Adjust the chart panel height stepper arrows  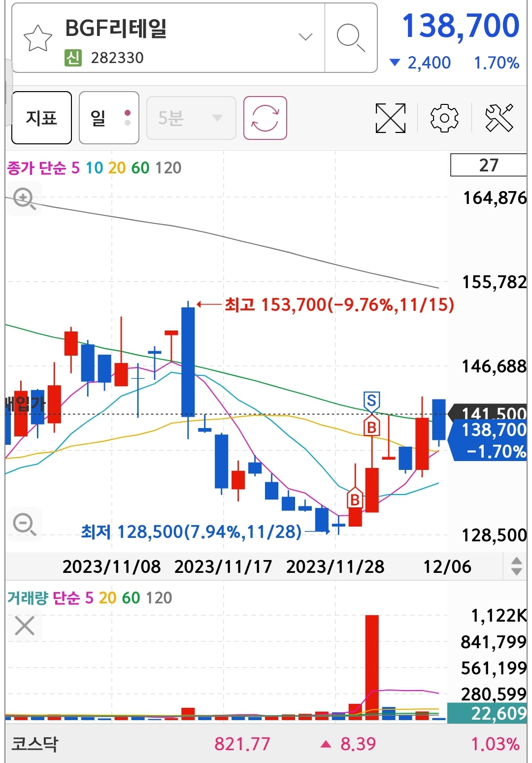(x=516, y=566)
